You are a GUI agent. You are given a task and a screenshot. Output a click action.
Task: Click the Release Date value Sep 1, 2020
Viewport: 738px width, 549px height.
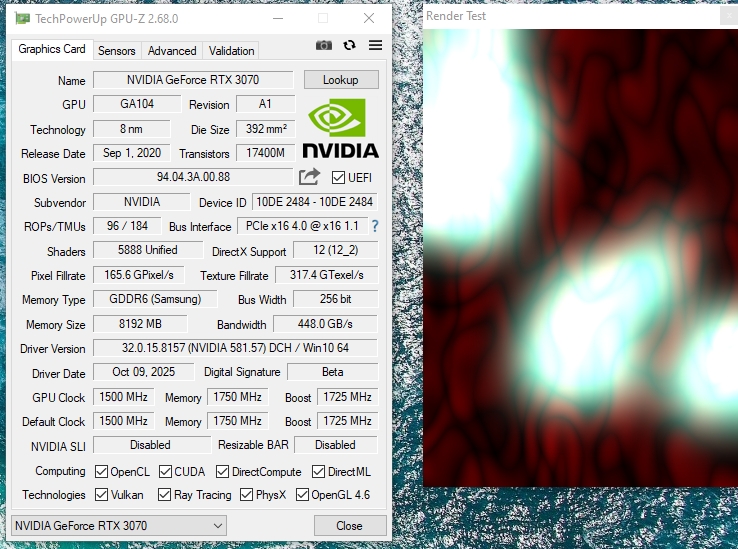click(131, 153)
